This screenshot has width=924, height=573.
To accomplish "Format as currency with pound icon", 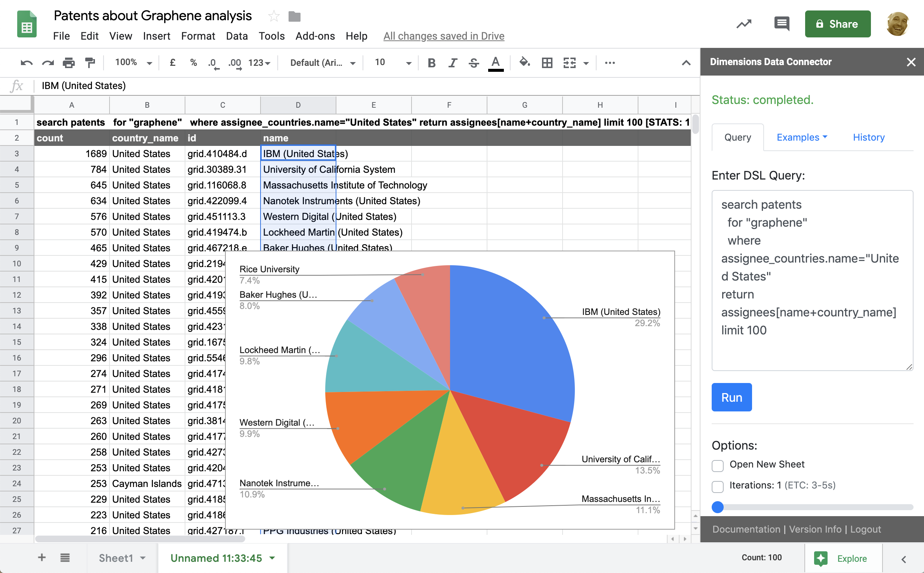I will tap(172, 62).
